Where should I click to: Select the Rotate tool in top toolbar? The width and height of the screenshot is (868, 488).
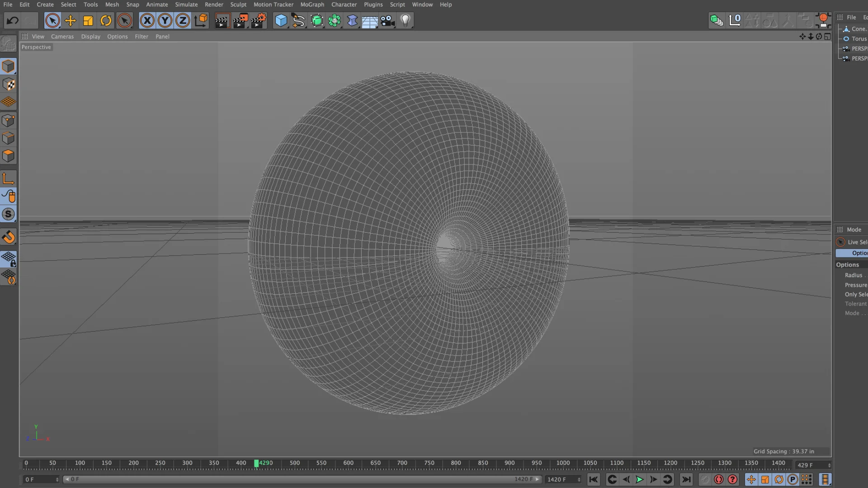(106, 21)
